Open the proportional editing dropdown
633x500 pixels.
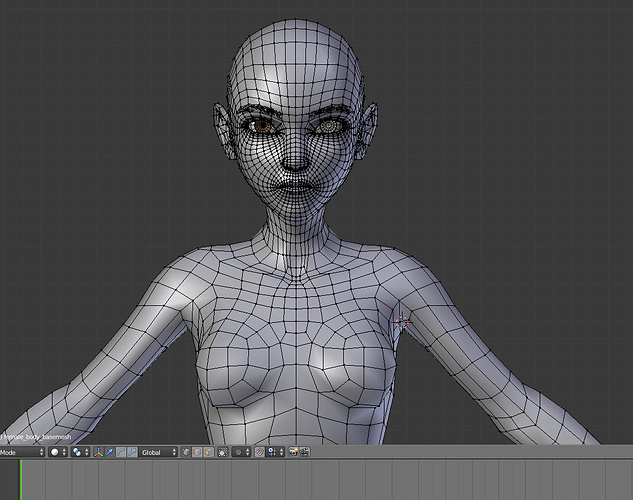click(x=241, y=452)
